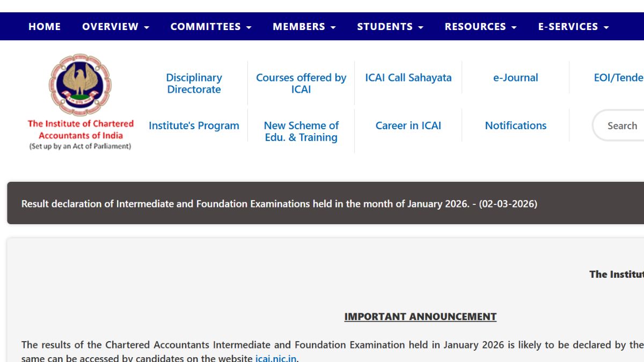Open the e-Journal link
The width and height of the screenshot is (644, 362).
coord(515,78)
